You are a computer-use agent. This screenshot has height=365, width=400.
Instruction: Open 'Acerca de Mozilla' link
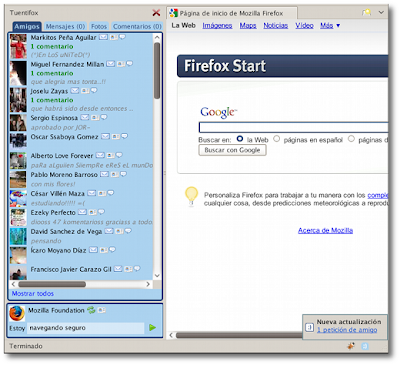point(325,230)
